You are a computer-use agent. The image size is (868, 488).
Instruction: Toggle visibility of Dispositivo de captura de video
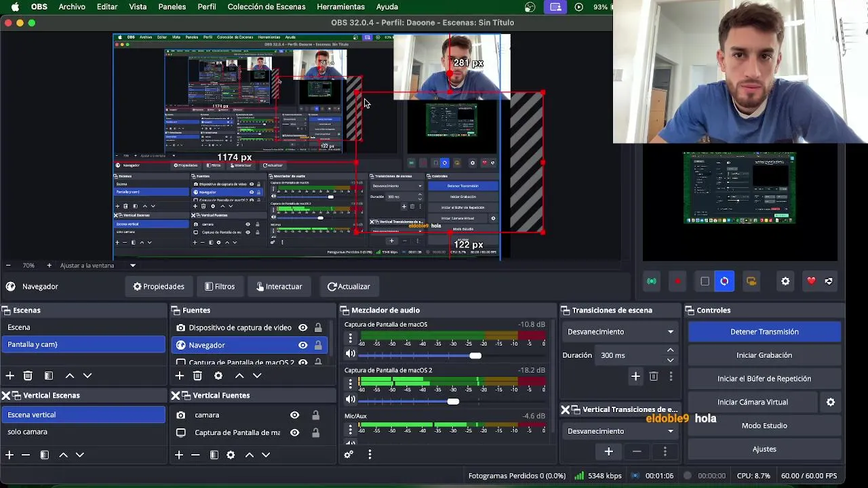coord(302,327)
